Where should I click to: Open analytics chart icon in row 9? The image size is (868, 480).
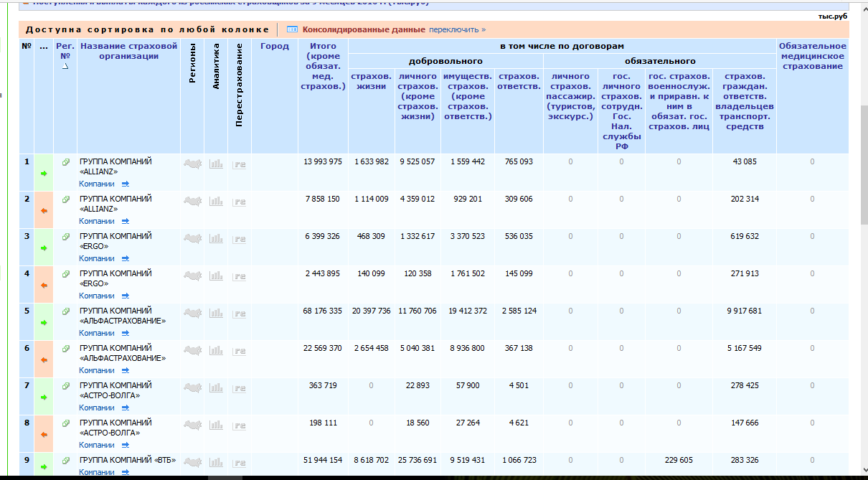[216, 462]
